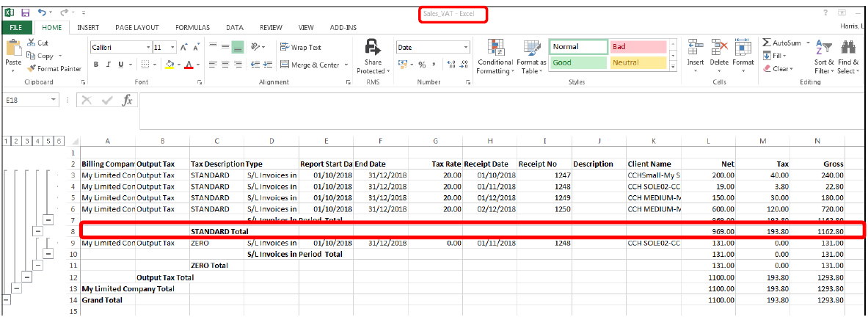Collapse the STANDARD Total outline group
This screenshot has width=868, height=317.
pos(38,230)
